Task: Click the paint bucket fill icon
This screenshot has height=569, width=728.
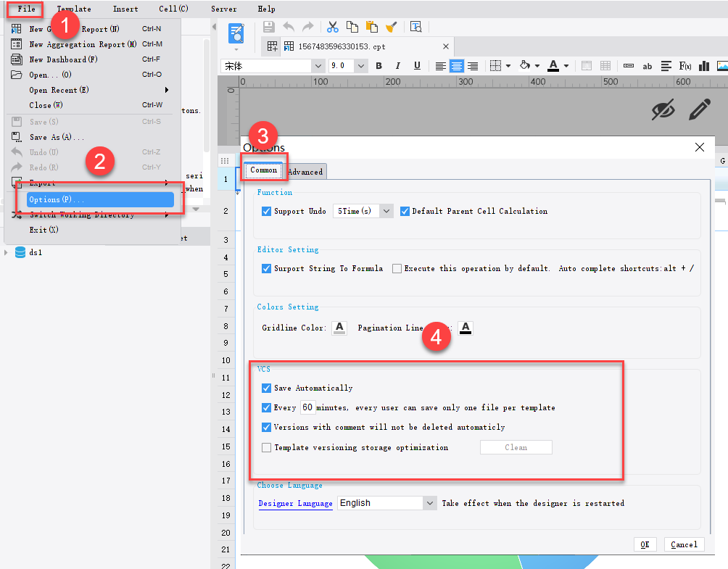Action: [525, 65]
